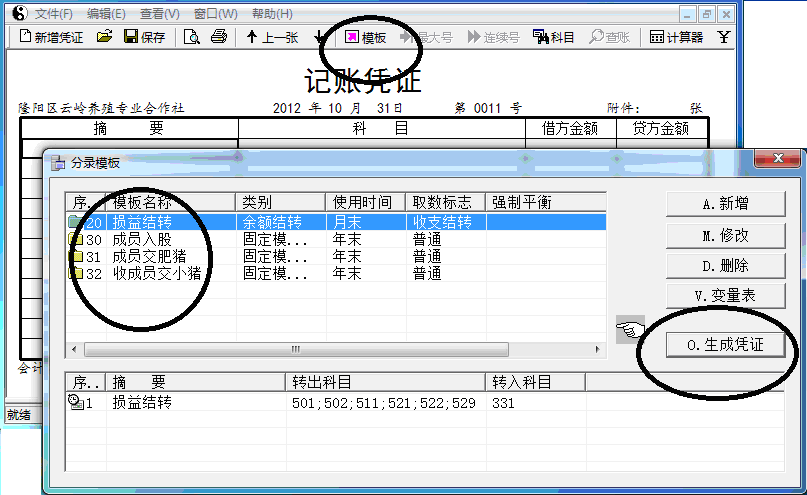Image resolution: width=807 pixels, height=495 pixels.
Task: Open file using the folder icon
Action: click(x=104, y=37)
